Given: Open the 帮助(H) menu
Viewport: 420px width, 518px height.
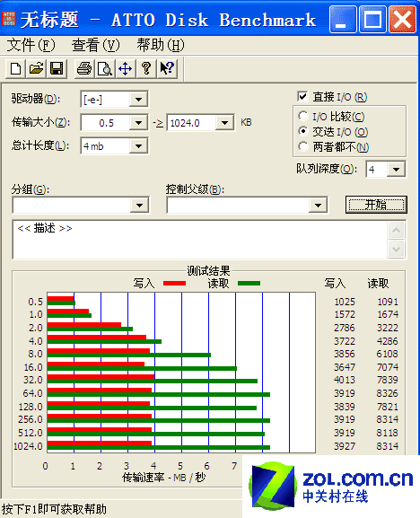Looking at the screenshot, I should click(x=161, y=45).
